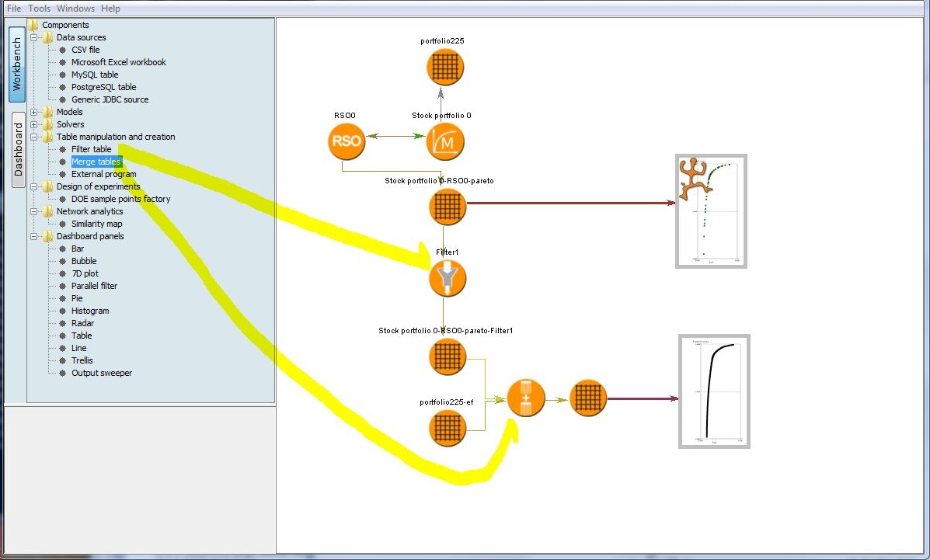
Task: Select the Filter1 funnel node
Action: (448, 278)
